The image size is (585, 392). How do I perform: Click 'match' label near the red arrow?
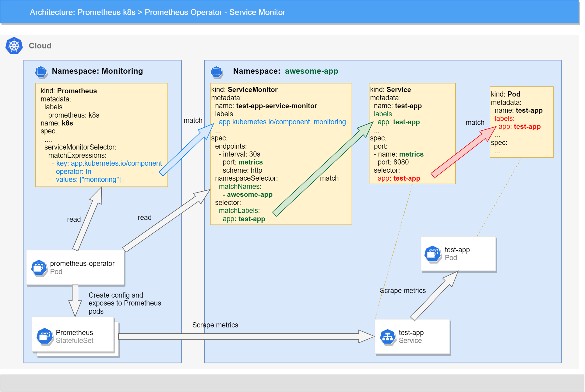point(475,122)
